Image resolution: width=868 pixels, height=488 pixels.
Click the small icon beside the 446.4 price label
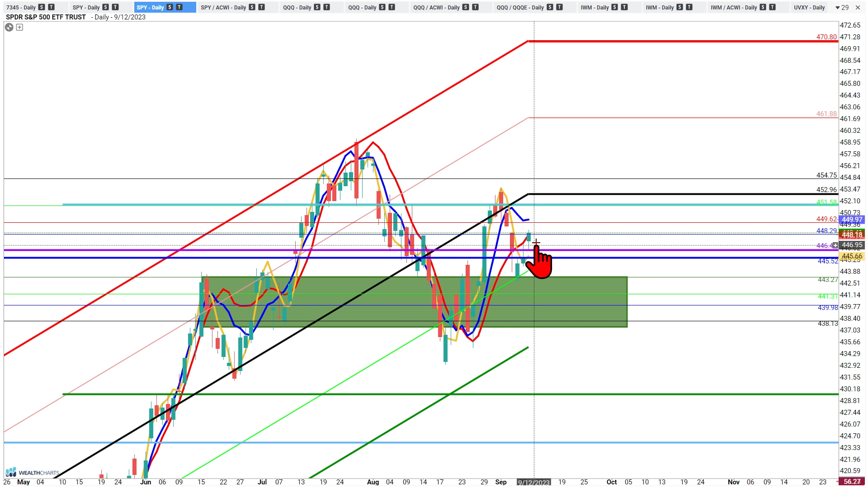coord(835,245)
